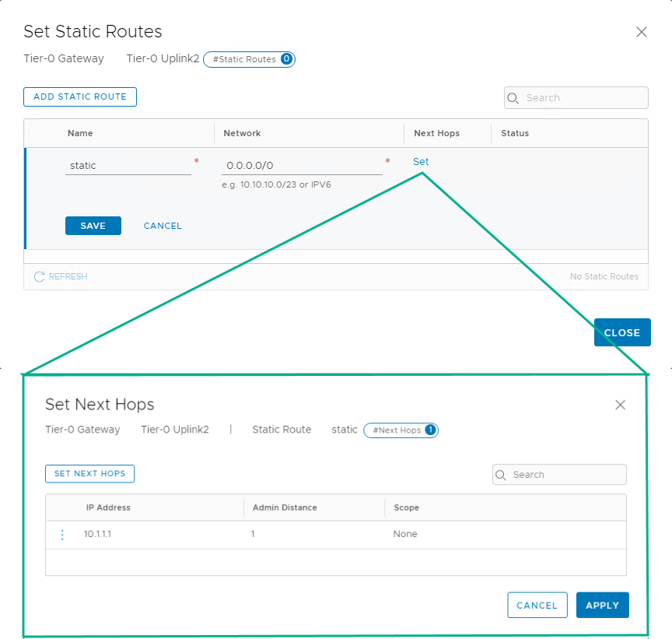The height and width of the screenshot is (639, 672).
Task: Dismiss the Set Next Hops dialog via X
Action: coord(620,404)
